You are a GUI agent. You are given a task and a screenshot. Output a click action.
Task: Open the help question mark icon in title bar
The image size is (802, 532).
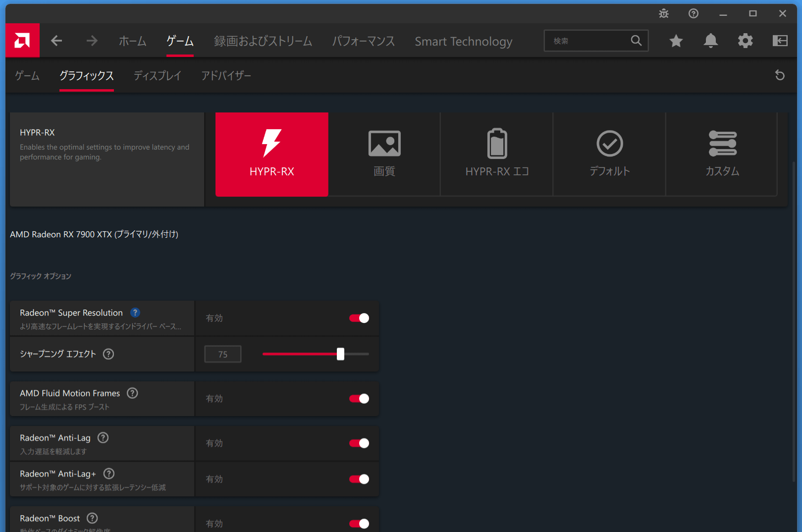point(694,13)
